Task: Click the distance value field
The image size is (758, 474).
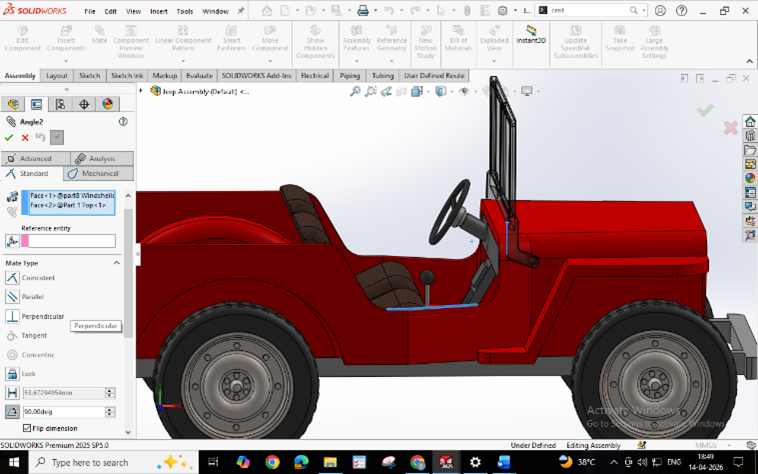Action: (x=63, y=393)
